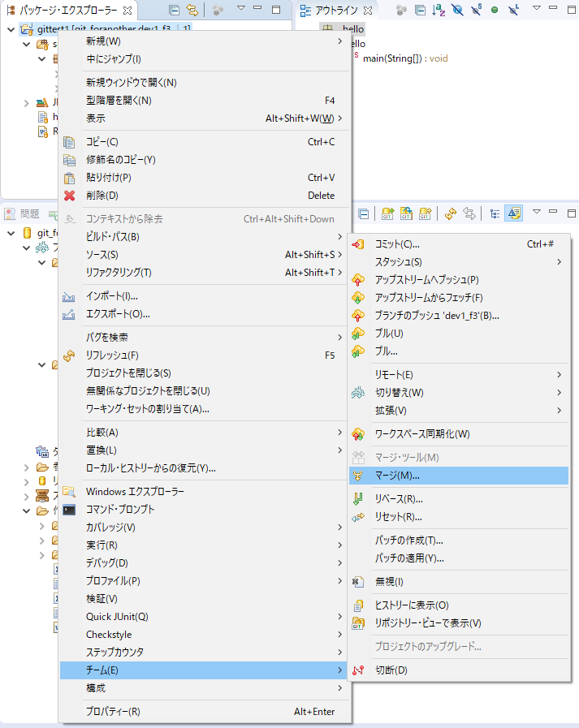579x728 pixels.
Task: Add existing local Git repository icon
Action: click(x=387, y=213)
